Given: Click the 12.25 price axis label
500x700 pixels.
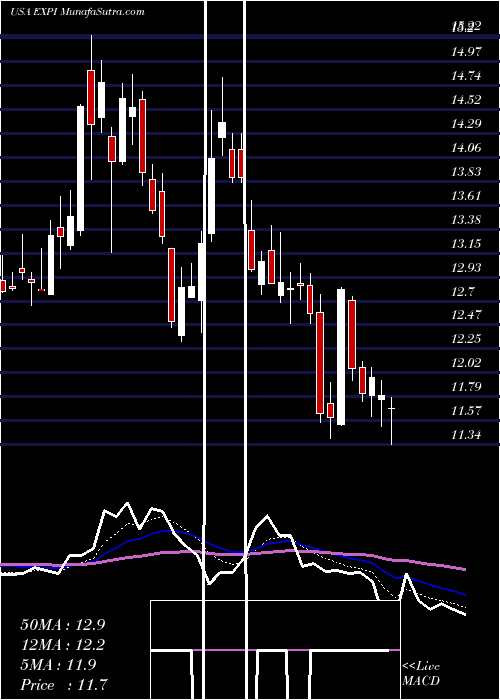Looking at the screenshot, I should pos(467,339).
